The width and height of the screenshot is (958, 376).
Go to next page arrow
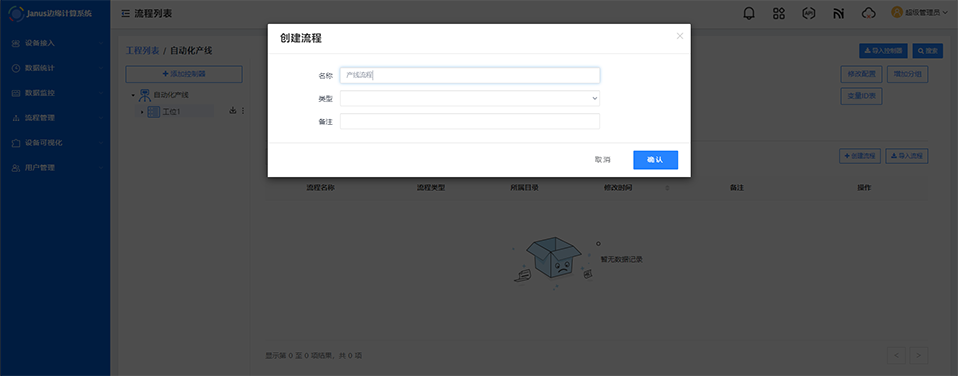(919, 355)
